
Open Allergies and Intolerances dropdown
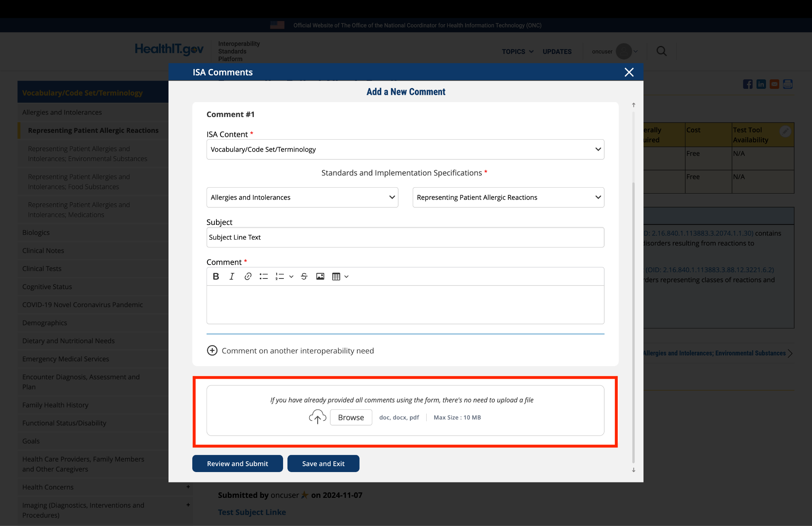pyautogui.click(x=302, y=198)
